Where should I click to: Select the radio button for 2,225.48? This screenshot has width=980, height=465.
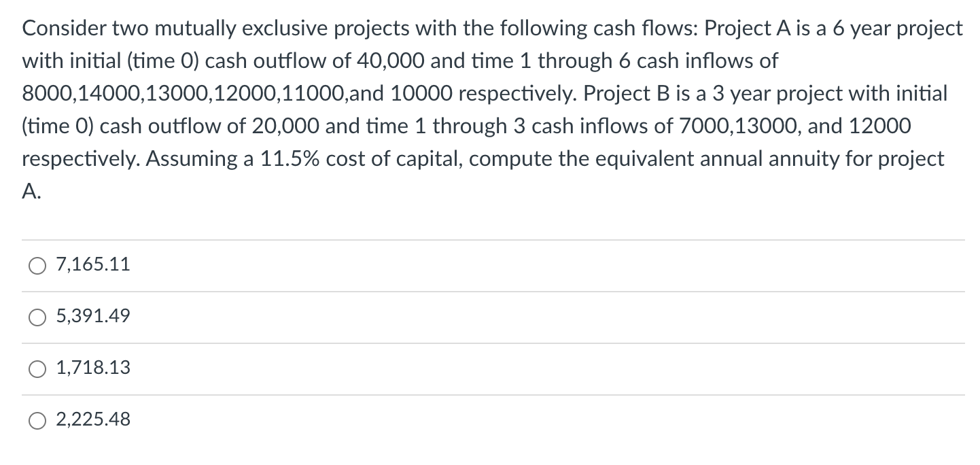click(x=37, y=420)
